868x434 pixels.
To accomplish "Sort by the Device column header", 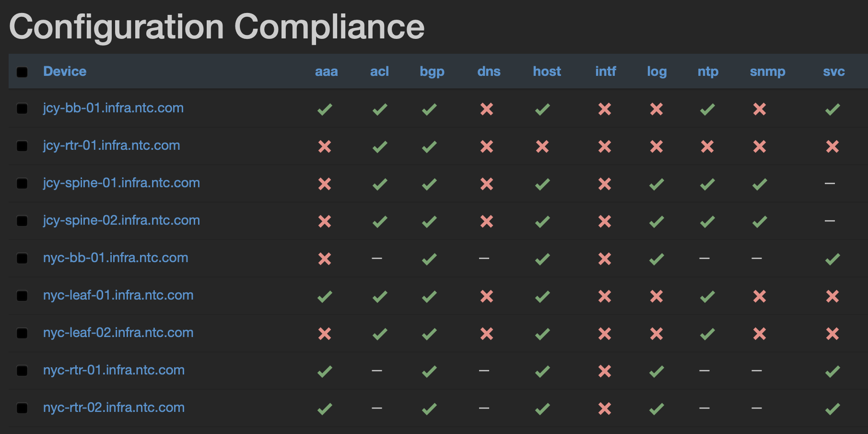I will pyautogui.click(x=65, y=72).
